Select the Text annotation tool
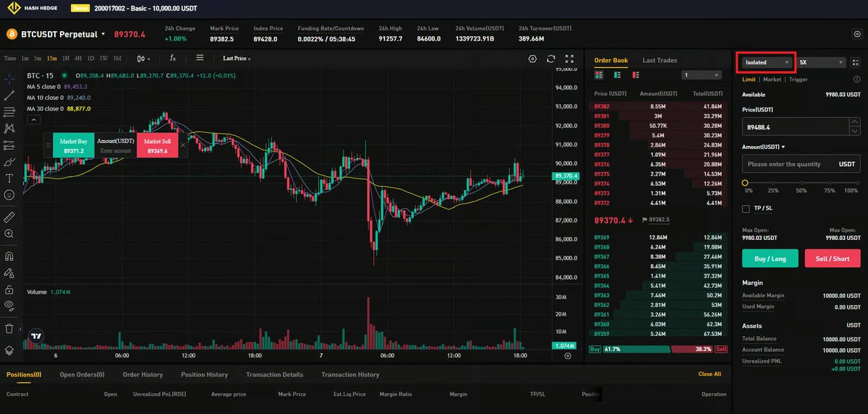 coord(9,178)
